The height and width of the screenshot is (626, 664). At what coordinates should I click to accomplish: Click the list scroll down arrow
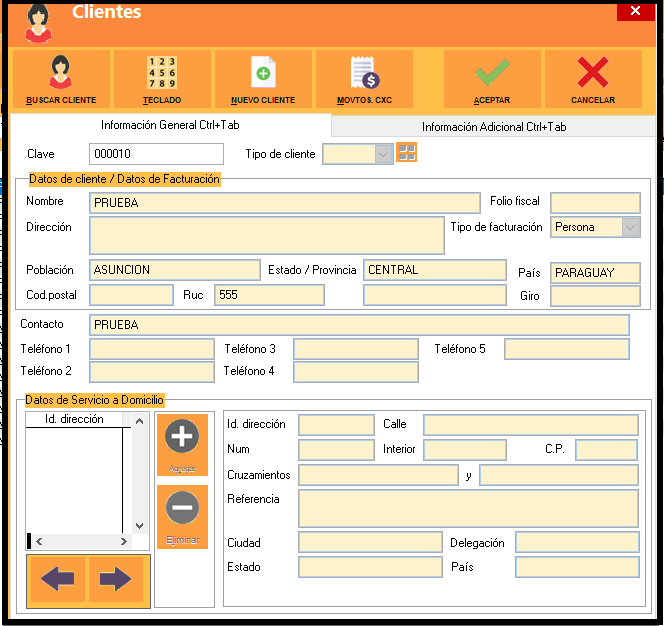click(x=139, y=526)
